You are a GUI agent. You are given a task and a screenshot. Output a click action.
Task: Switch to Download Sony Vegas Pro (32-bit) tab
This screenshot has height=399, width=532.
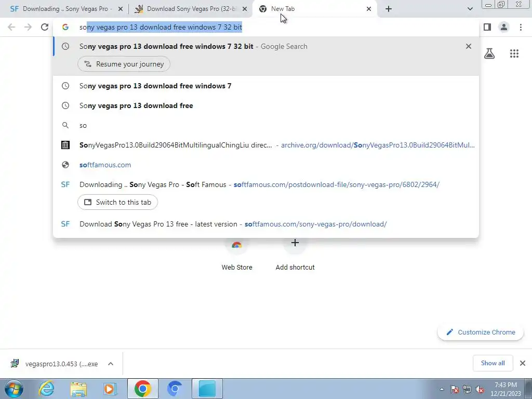coord(190,9)
